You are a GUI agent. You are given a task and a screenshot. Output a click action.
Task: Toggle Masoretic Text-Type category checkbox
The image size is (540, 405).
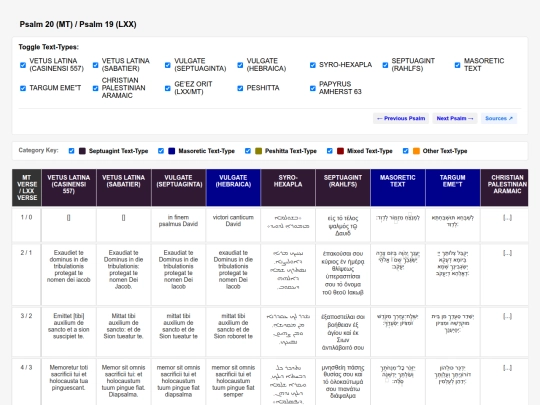[161, 151]
